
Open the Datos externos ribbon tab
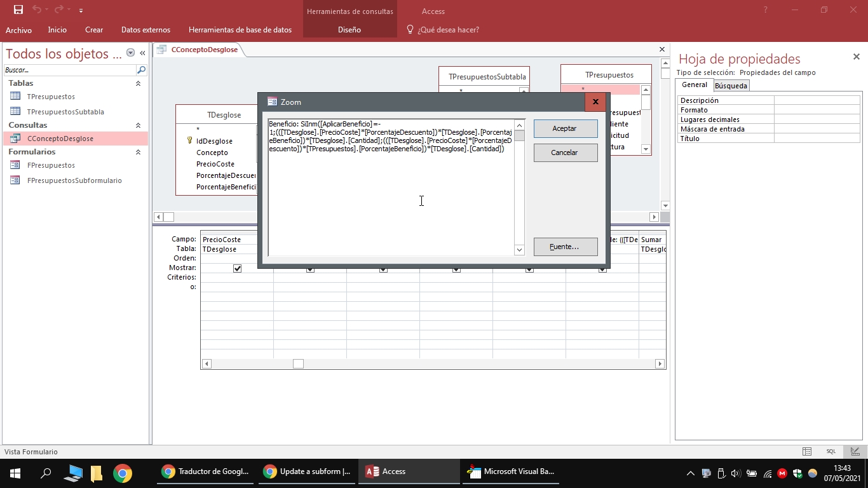(x=146, y=30)
